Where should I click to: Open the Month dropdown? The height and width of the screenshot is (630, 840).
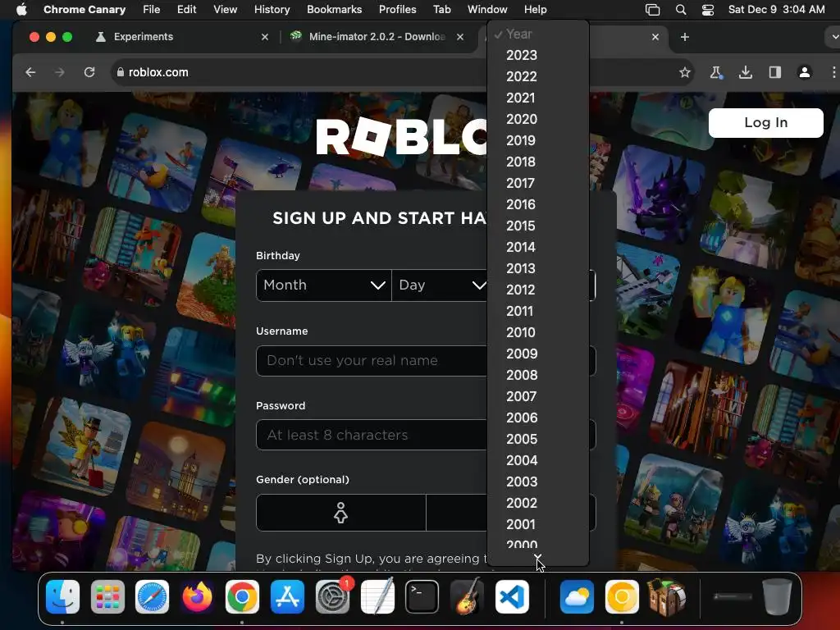click(x=324, y=285)
